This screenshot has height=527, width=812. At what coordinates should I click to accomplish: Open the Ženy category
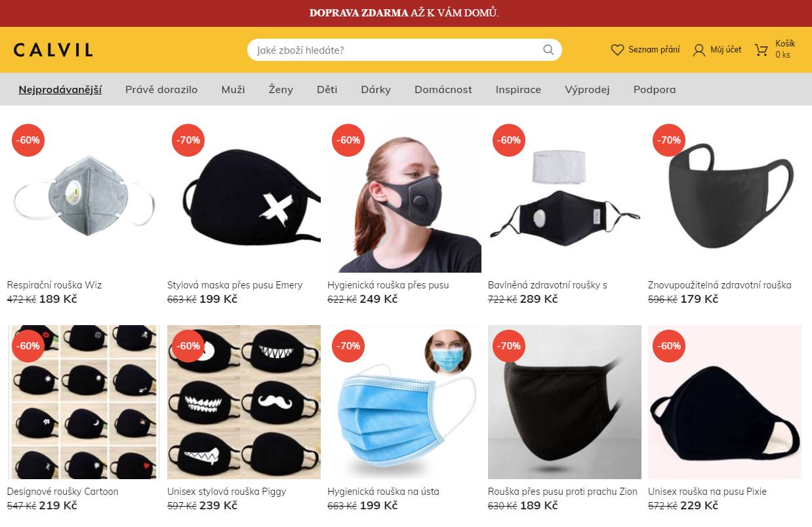(281, 89)
